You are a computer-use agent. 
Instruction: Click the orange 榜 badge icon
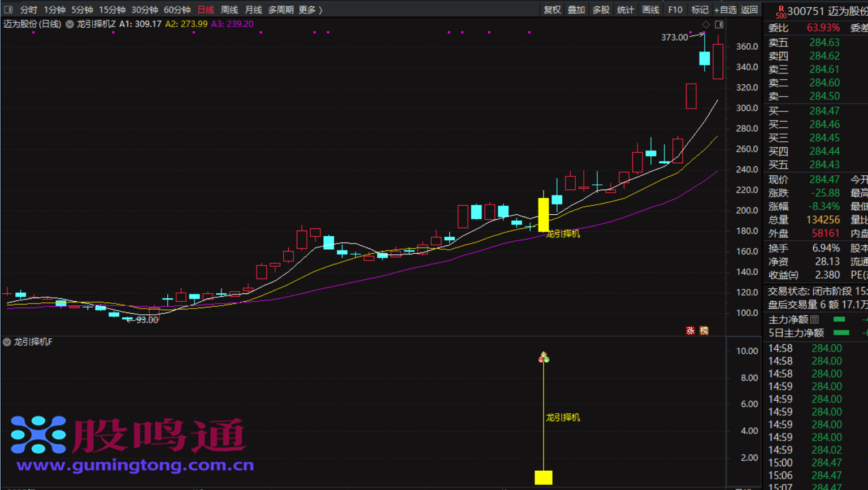[x=704, y=331]
